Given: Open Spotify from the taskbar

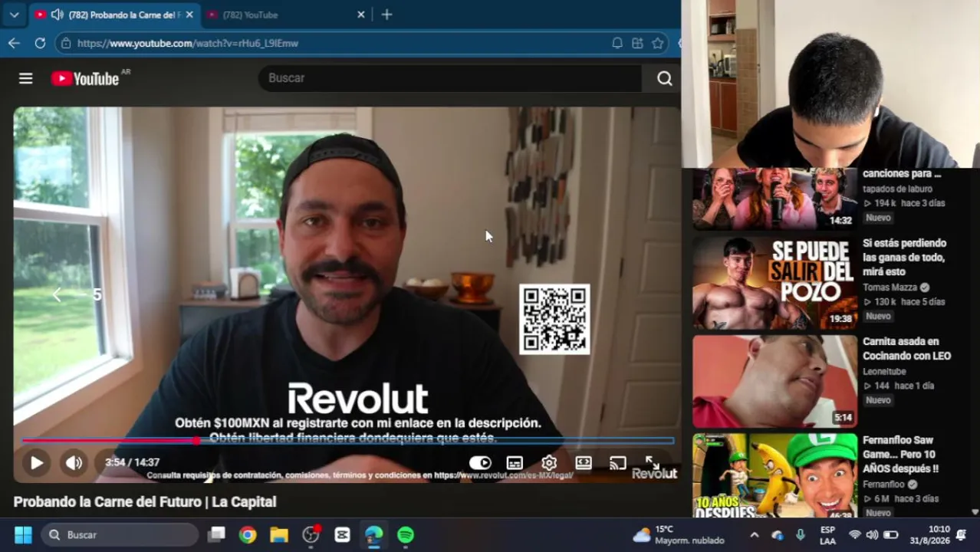Looking at the screenshot, I should 406,534.
